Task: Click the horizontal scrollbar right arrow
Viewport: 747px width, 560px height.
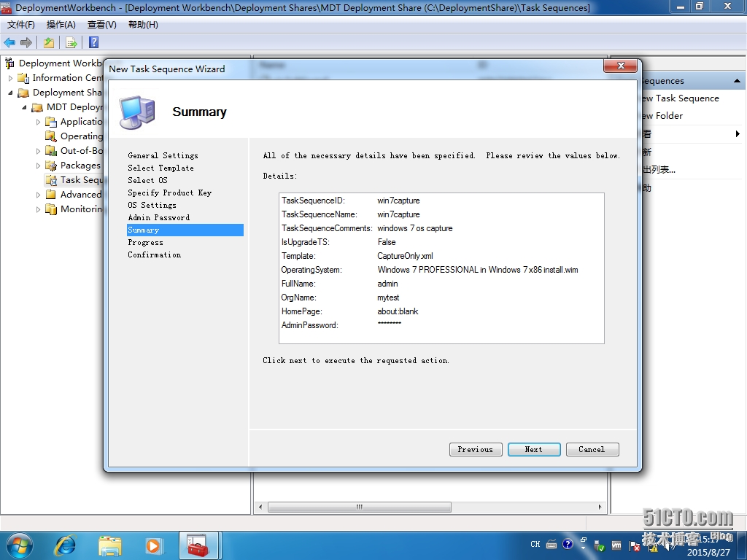Action: coord(600,507)
